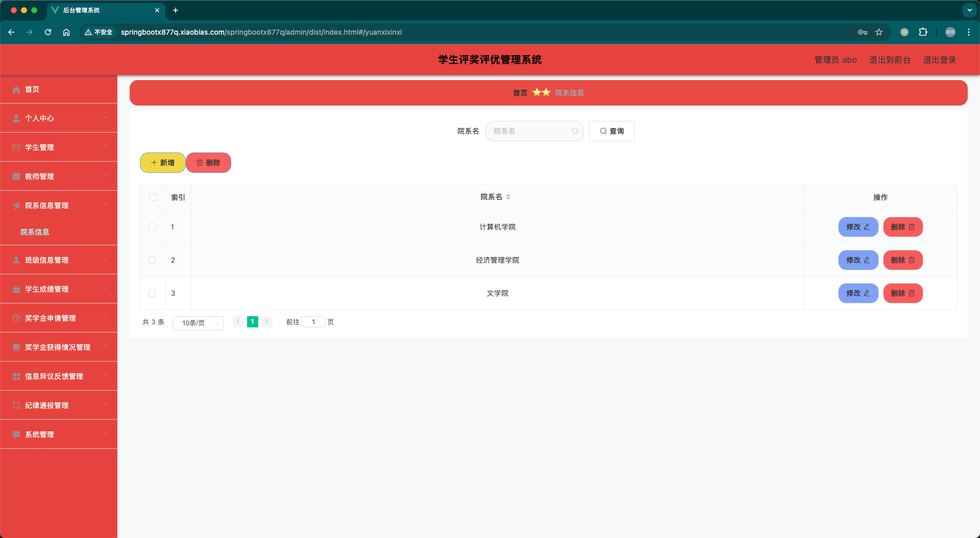Screen dimensions: 980x538
Task: Toggle the select-all checkbox in table header
Action: coord(153,197)
